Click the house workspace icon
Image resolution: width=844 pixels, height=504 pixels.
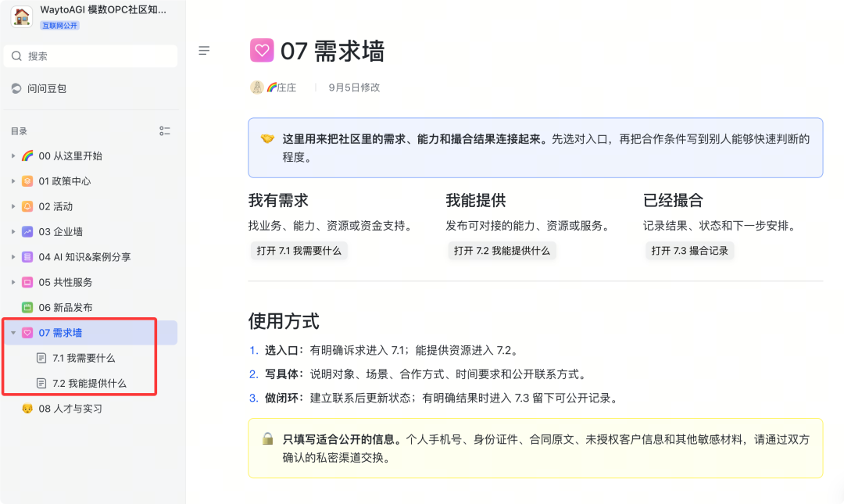[22, 16]
